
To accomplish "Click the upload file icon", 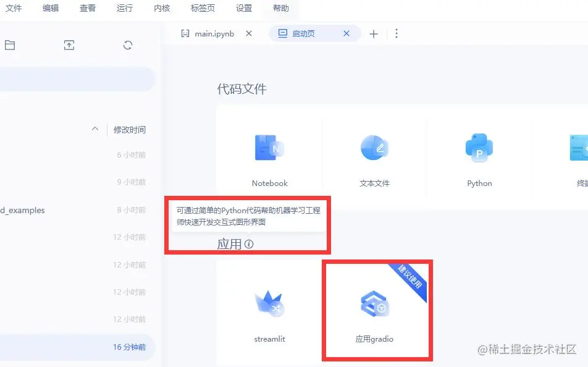I will pyautogui.click(x=69, y=45).
